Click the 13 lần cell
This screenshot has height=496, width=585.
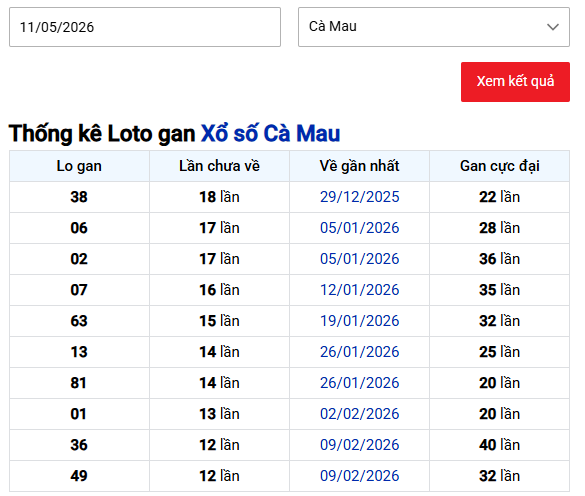pos(219,414)
